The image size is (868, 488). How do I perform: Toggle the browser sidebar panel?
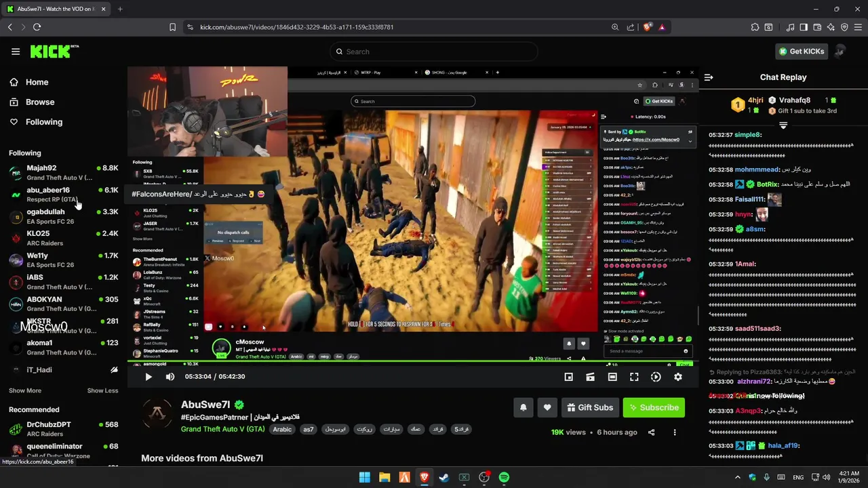click(x=804, y=27)
